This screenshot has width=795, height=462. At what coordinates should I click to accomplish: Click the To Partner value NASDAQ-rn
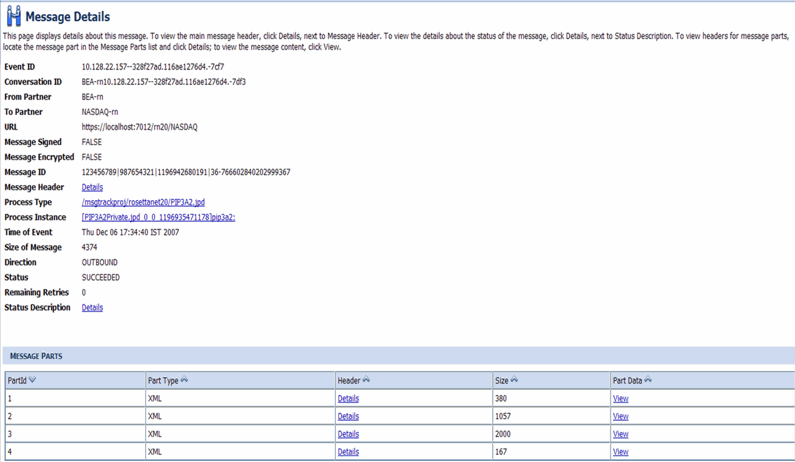pos(100,112)
